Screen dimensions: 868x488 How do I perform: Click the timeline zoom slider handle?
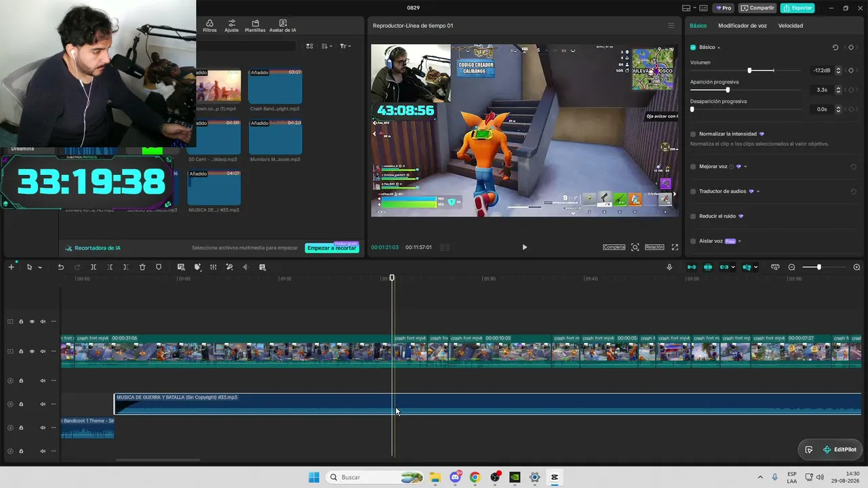coord(819,267)
